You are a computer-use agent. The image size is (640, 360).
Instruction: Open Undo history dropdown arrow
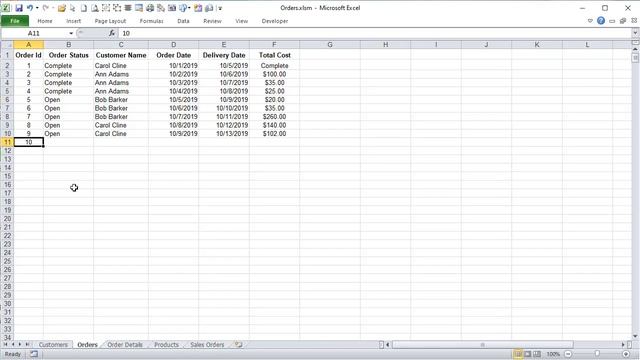pyautogui.click(x=37, y=8)
